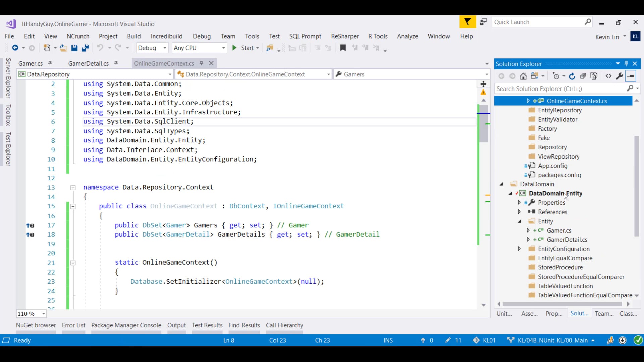Refresh the Solution Explorer
The width and height of the screenshot is (644, 362).
click(x=572, y=76)
